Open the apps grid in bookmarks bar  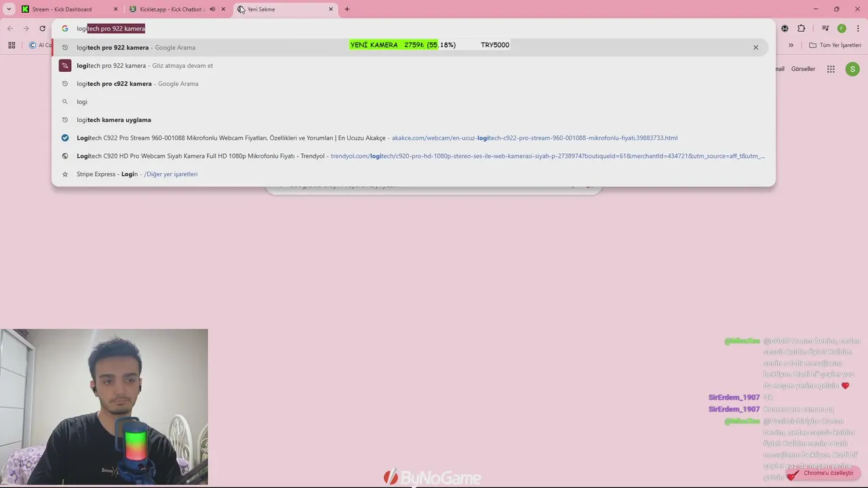point(12,45)
